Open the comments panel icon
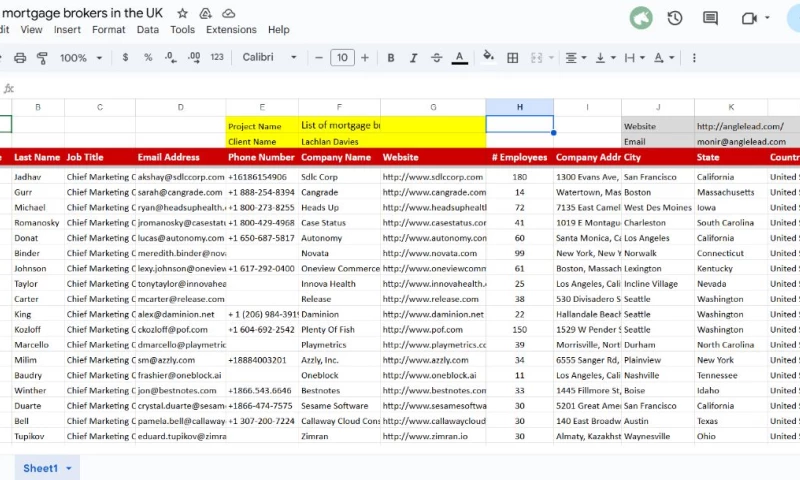800x480 pixels. pyautogui.click(x=710, y=18)
